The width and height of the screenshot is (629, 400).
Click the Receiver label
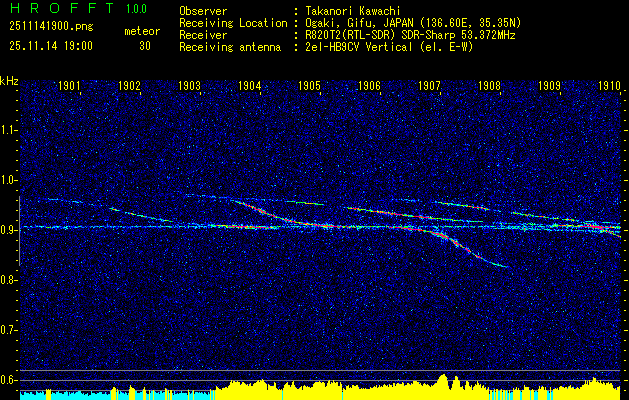(x=203, y=35)
